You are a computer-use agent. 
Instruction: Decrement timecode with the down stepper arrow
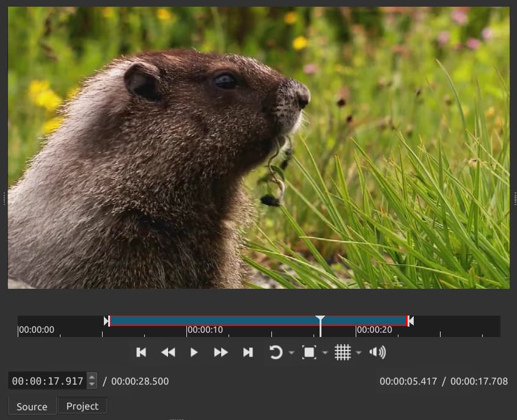coord(92,385)
